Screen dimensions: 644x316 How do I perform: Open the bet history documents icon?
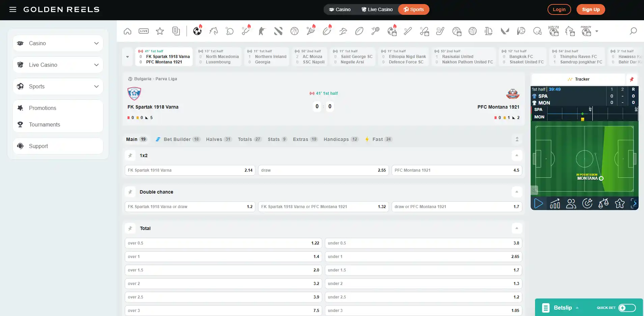pyautogui.click(x=176, y=31)
